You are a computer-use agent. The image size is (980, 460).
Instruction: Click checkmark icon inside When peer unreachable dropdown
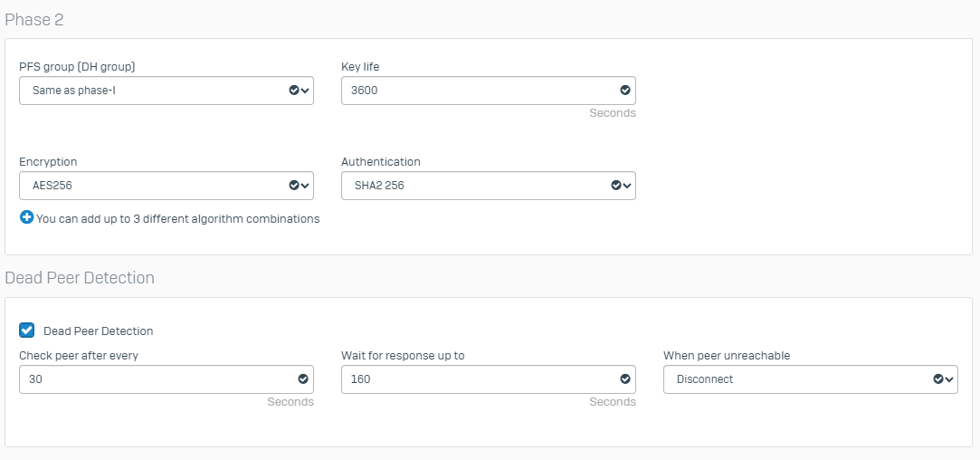pos(937,379)
